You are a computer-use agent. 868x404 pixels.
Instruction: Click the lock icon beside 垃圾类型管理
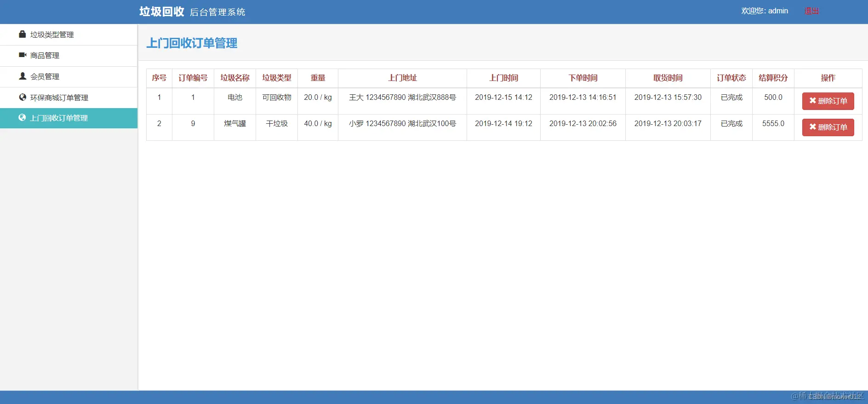click(x=22, y=34)
